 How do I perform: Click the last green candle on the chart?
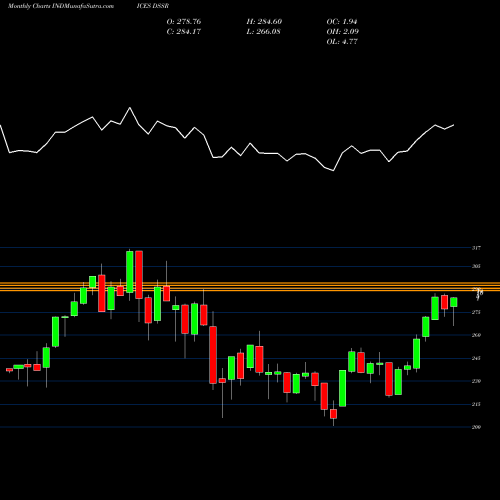pos(454,302)
